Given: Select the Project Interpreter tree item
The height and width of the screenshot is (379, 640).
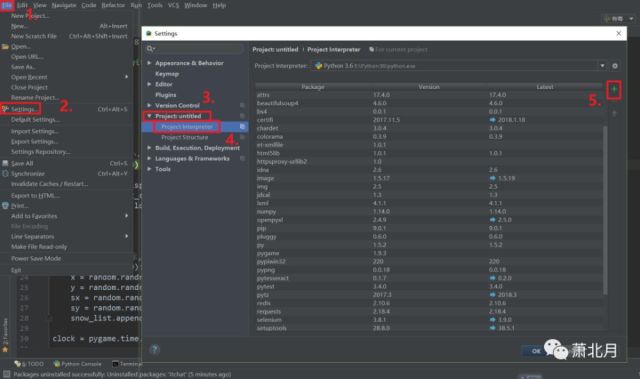Looking at the screenshot, I should 187,127.
